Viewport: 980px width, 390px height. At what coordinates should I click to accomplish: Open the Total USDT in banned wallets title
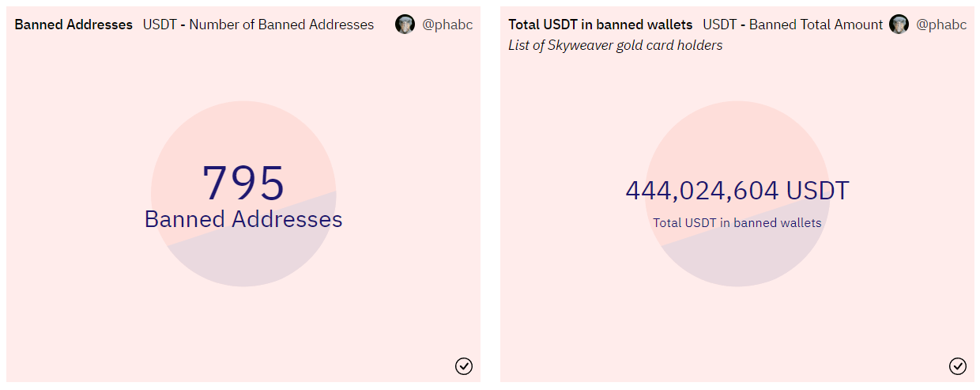pyautogui.click(x=601, y=25)
